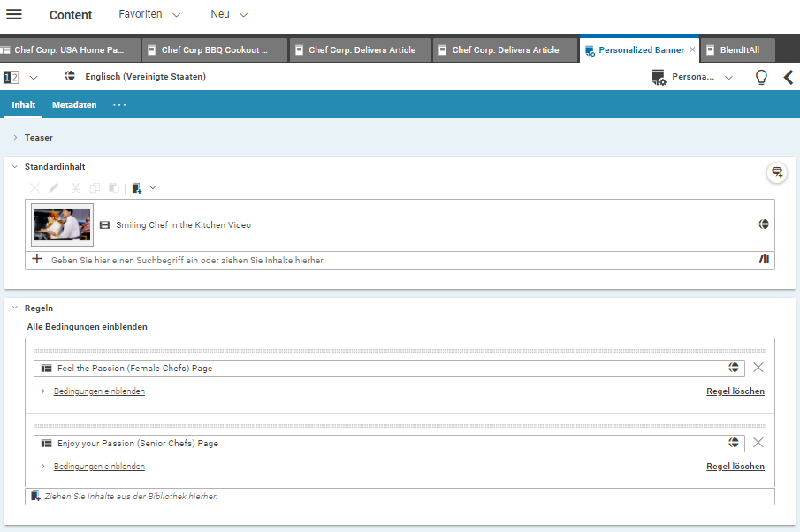800x532 pixels.
Task: Click the cut scissors icon in Standardinhalt toolbar
Action: click(x=75, y=187)
